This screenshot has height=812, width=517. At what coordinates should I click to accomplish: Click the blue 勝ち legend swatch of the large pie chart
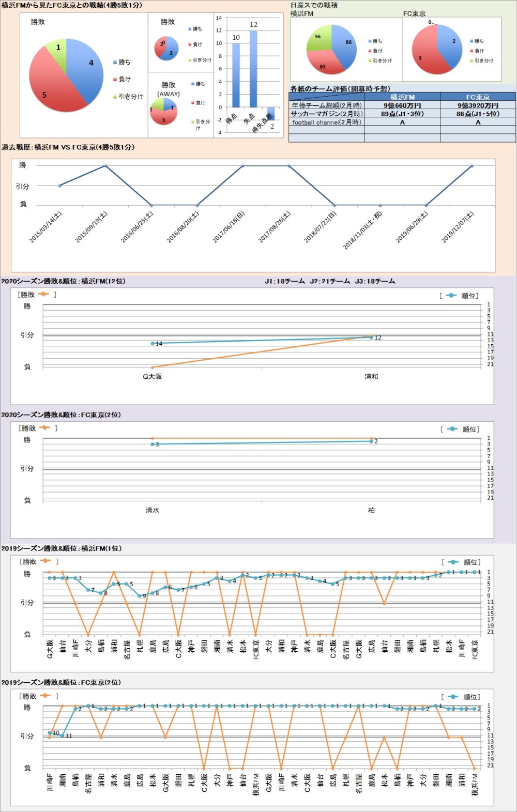pyautogui.click(x=115, y=63)
